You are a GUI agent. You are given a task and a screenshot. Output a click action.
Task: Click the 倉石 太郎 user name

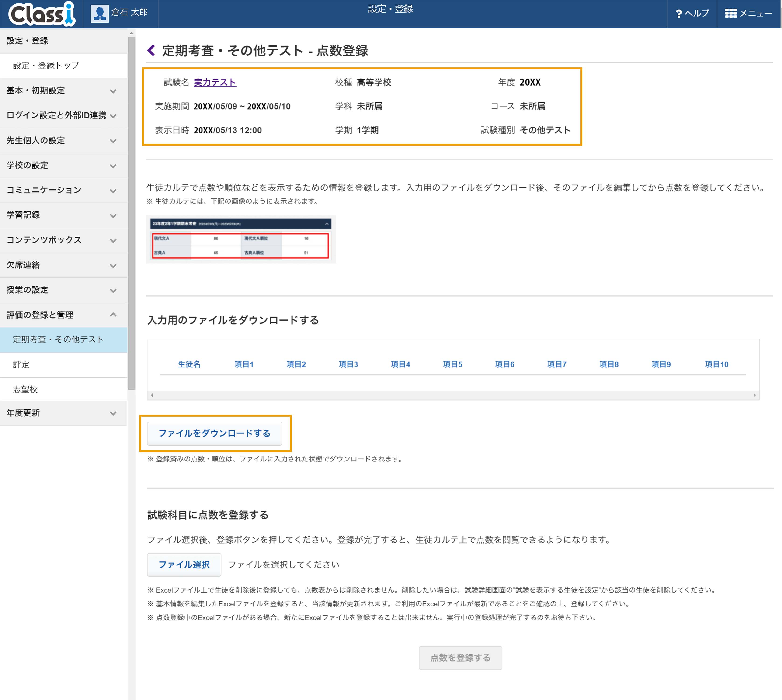[x=129, y=13]
